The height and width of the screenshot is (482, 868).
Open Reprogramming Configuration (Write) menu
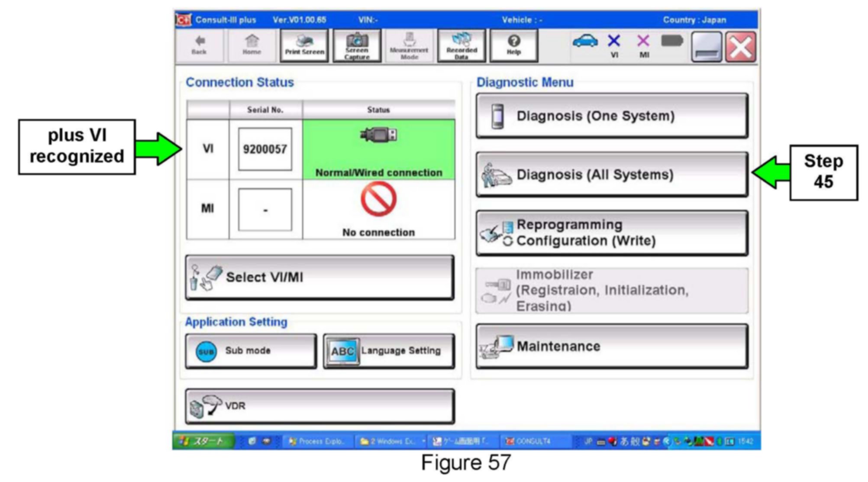click(x=612, y=233)
